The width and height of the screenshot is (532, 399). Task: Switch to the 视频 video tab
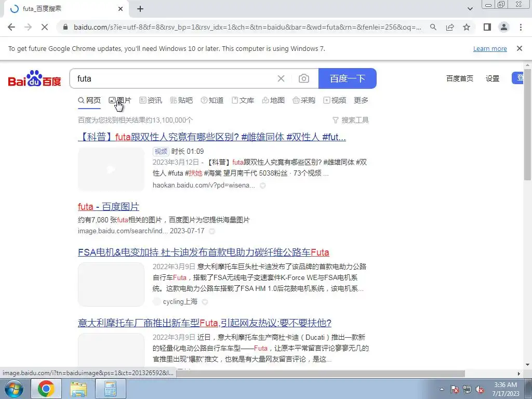(x=335, y=100)
